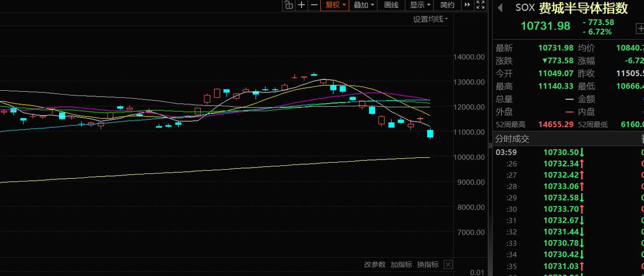
Task: Expand toolbar with double-arrow icon
Action: click(467, 5)
